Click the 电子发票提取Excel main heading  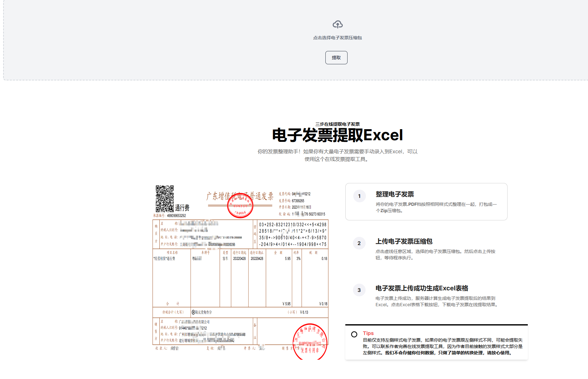coord(337,135)
